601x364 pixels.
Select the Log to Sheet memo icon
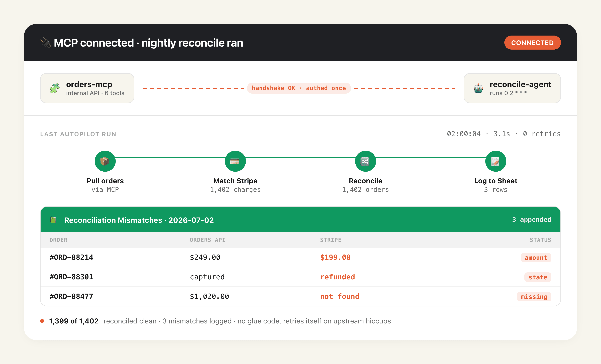coord(496,161)
